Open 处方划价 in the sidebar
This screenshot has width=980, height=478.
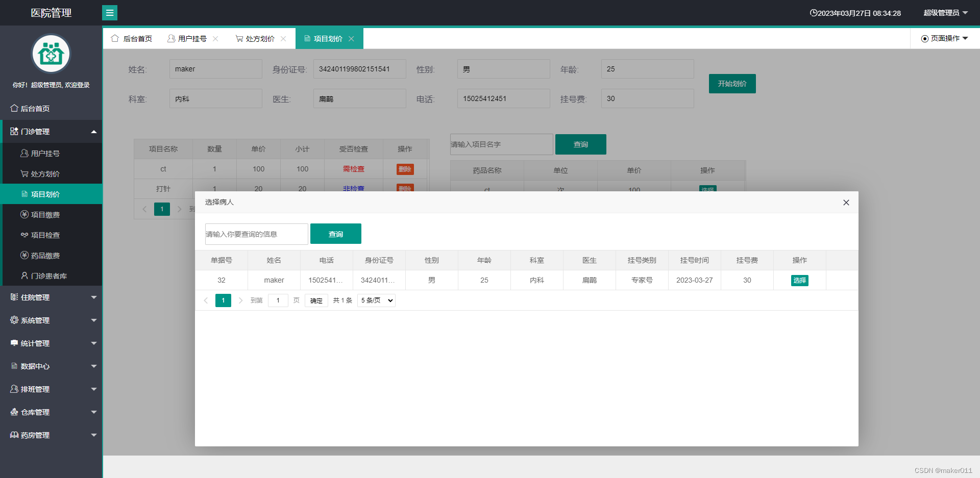tap(51, 173)
